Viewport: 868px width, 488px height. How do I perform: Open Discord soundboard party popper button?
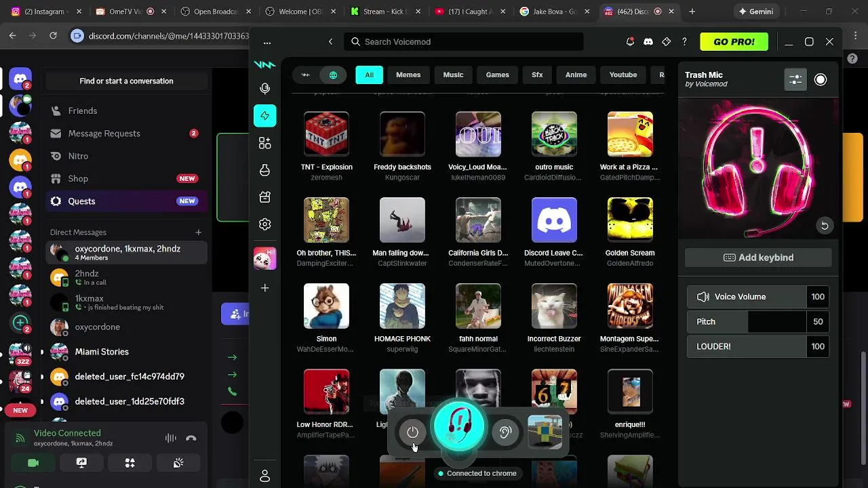tap(178, 463)
